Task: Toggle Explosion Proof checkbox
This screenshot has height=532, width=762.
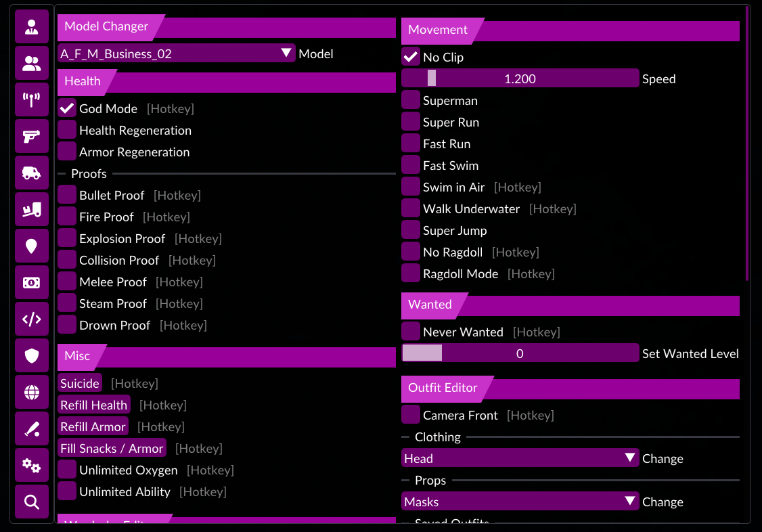Action: point(67,238)
